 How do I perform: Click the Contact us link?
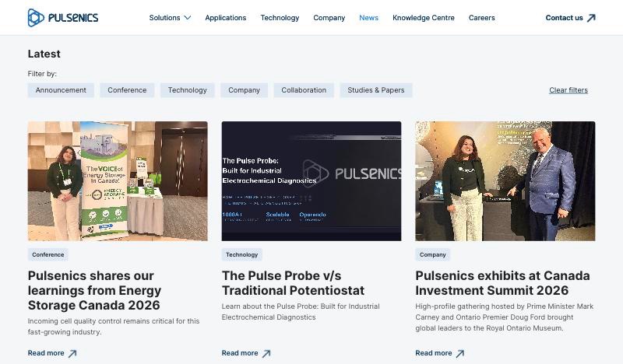pos(570,17)
